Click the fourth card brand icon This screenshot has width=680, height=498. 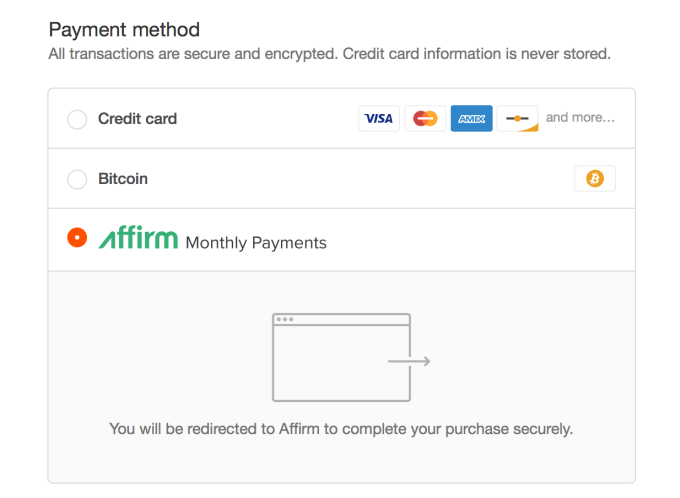(x=517, y=118)
